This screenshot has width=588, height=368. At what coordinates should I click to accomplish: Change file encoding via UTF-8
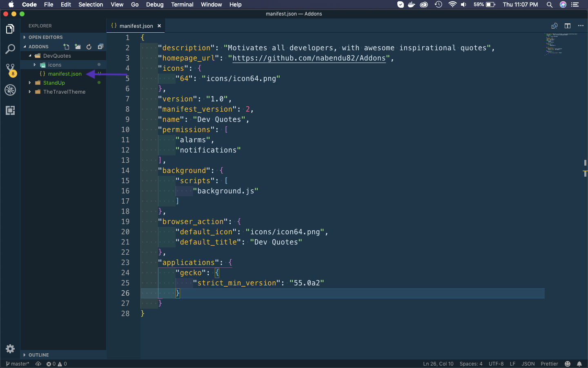point(496,364)
